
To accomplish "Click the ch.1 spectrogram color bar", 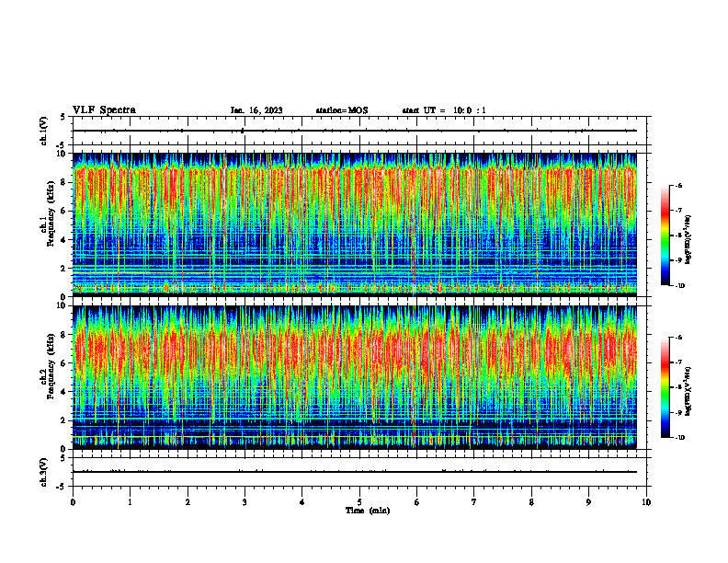I will pos(665,236).
